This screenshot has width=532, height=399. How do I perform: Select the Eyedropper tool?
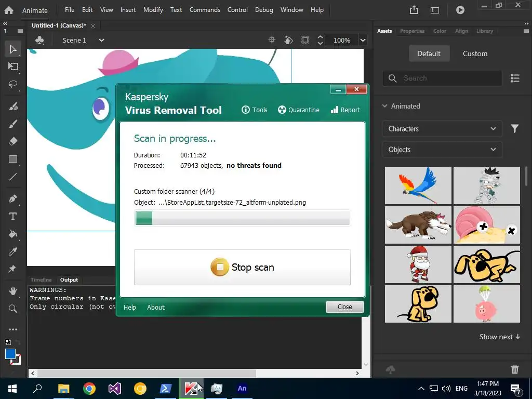tap(13, 251)
